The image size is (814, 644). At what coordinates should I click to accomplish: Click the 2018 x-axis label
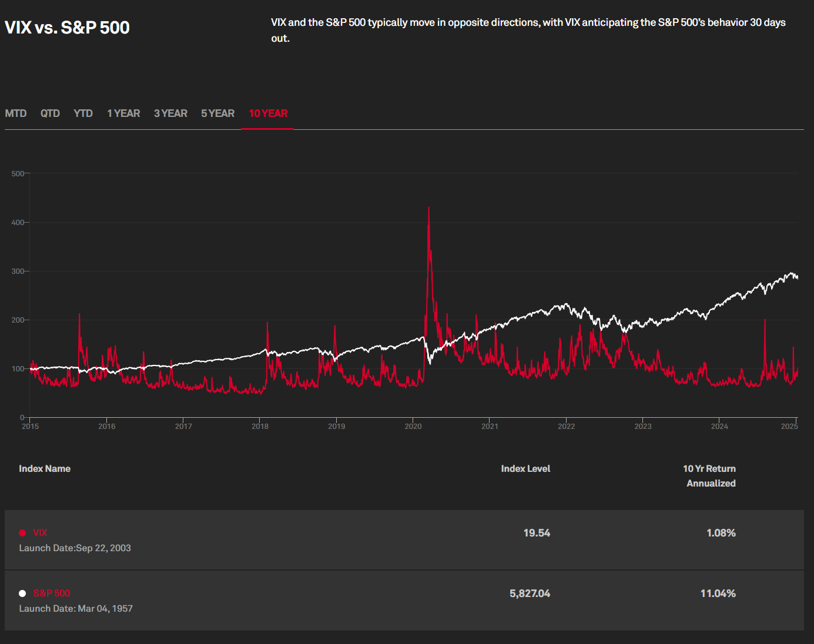[x=260, y=426]
